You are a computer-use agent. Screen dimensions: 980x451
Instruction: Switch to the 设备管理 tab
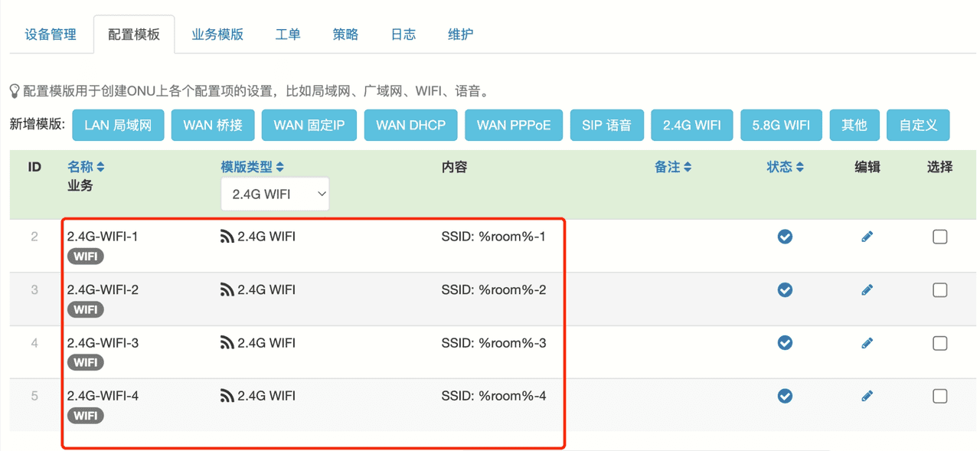(51, 34)
